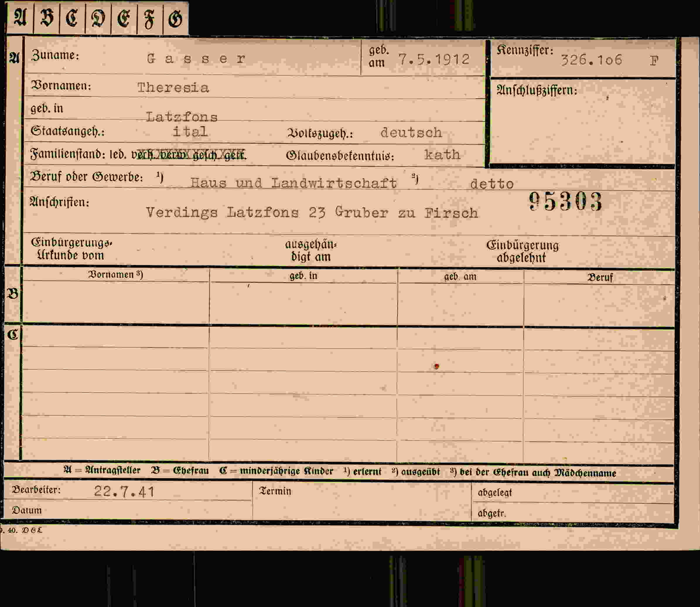
Task: Click the legend text 'A = Antragsteller'
Action: tap(102, 470)
